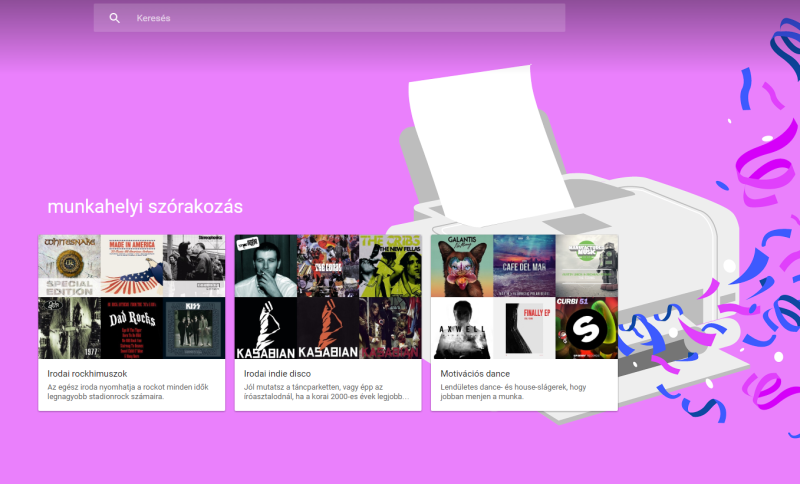Select the Arctic Monkeys smoking man cover
Screen dimensions: 800x484
click(266, 266)
